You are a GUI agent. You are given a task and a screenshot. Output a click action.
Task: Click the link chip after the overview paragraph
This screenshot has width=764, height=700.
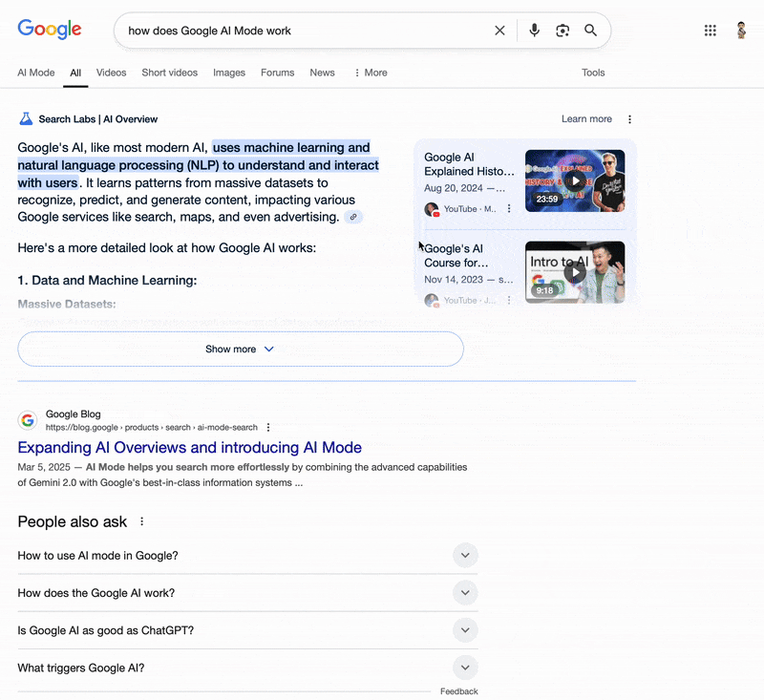[x=353, y=217]
